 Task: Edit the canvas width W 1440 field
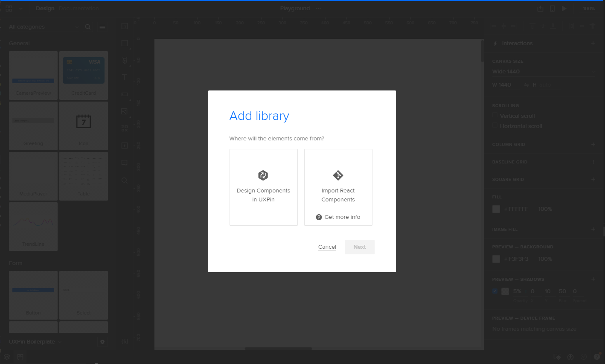(505, 85)
